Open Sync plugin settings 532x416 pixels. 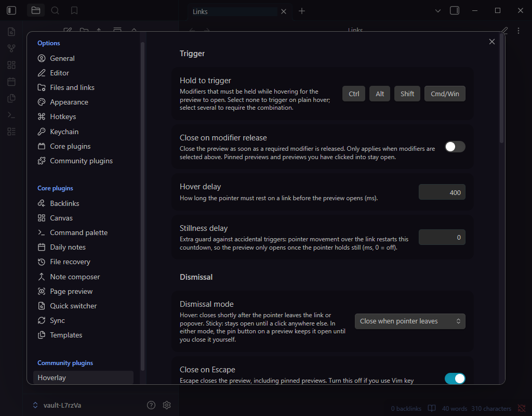84,320
